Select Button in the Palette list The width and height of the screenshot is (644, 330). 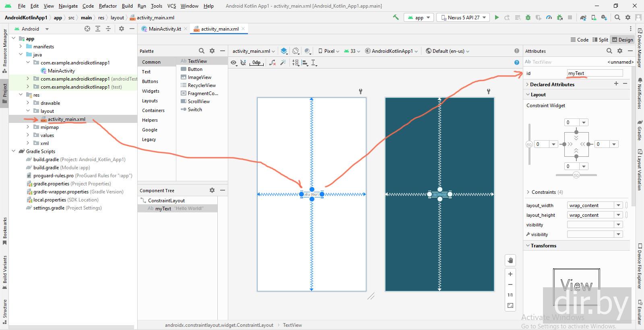(195, 69)
